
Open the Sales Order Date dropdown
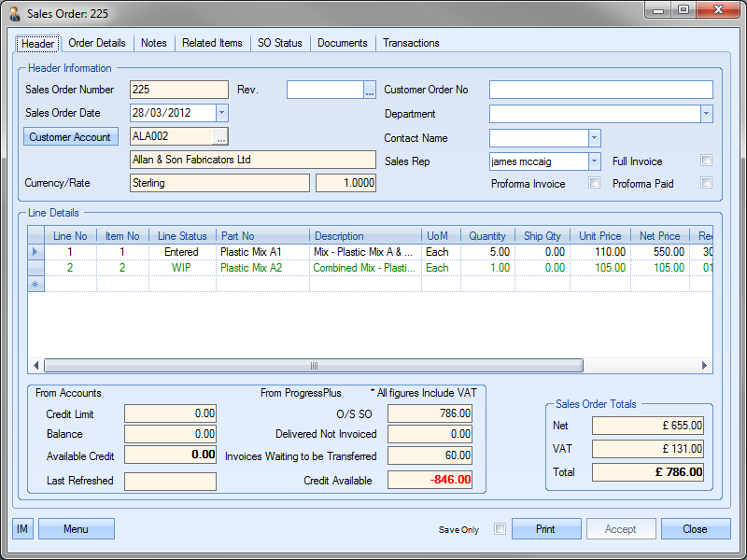221,113
